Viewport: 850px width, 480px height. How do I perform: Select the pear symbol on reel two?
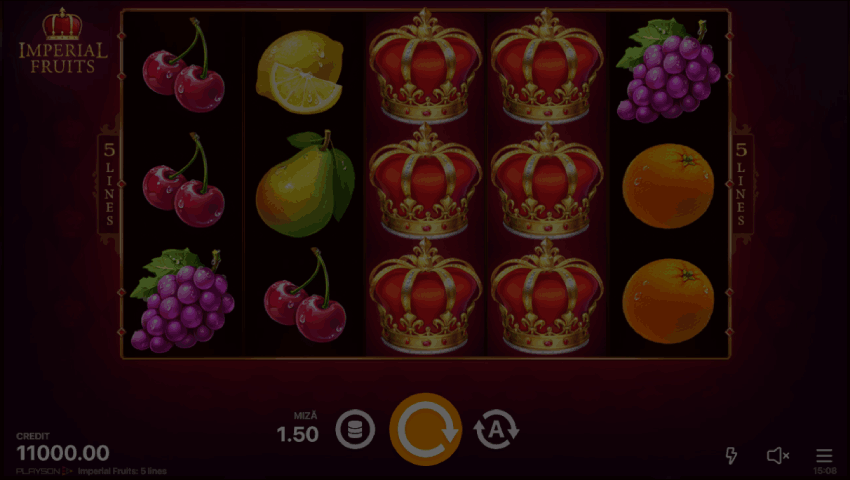pyautogui.click(x=305, y=183)
